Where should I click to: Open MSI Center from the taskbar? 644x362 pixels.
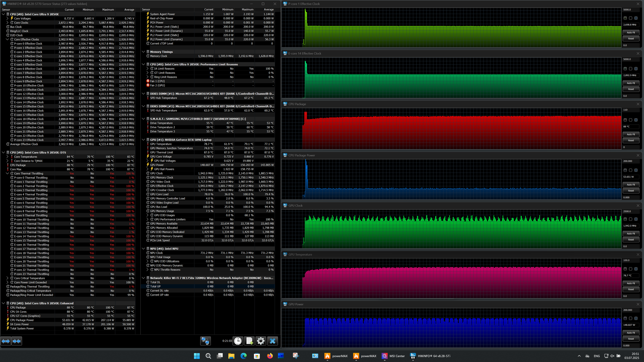coord(393,356)
